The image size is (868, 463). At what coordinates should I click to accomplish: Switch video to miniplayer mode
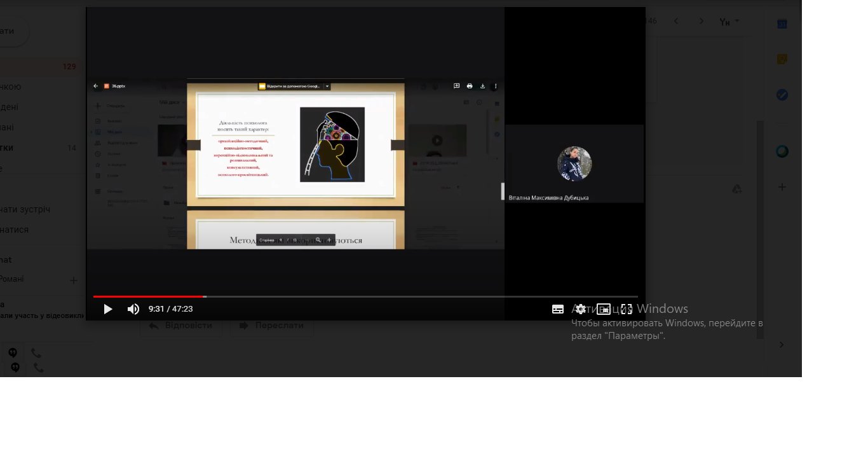click(604, 309)
